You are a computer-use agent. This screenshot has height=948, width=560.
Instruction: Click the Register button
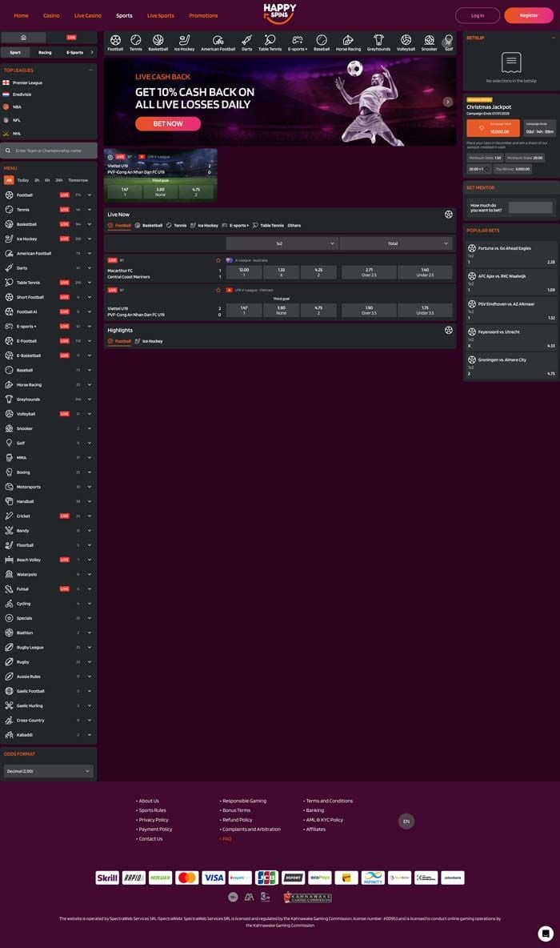(x=529, y=16)
